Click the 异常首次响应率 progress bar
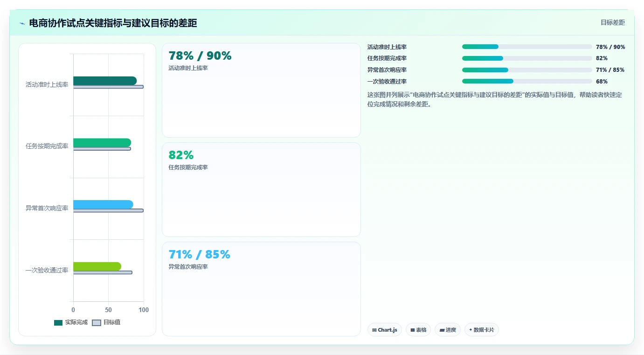Viewport: 644px width, 355px height. [x=527, y=70]
